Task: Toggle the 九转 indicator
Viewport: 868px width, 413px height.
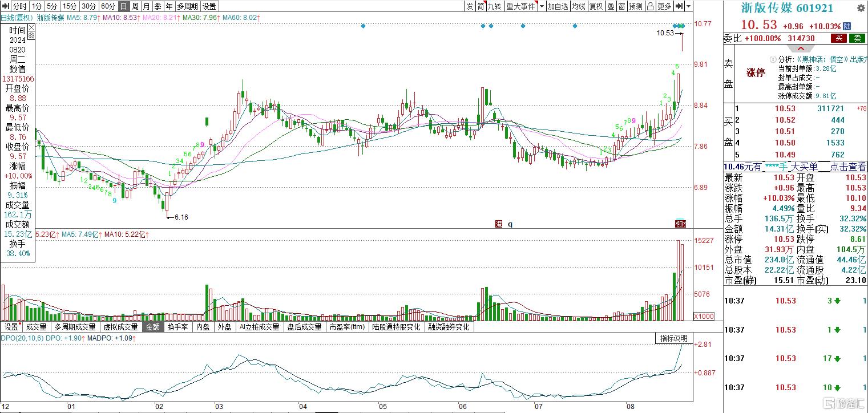Action: 494,6
